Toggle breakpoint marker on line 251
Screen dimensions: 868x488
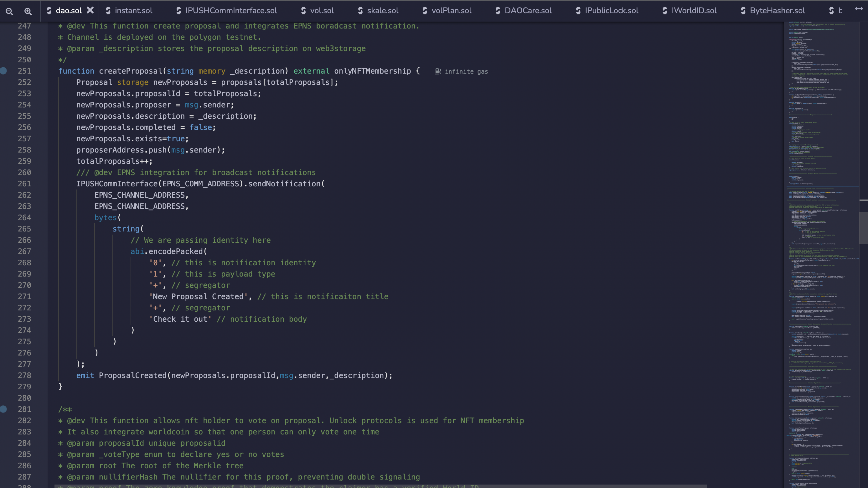tap(3, 71)
